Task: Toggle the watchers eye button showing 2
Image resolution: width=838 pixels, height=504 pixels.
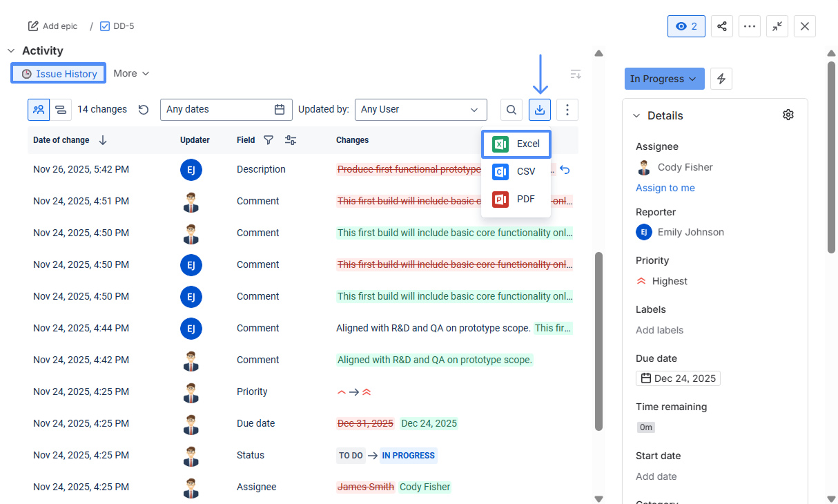Action: pos(686,25)
